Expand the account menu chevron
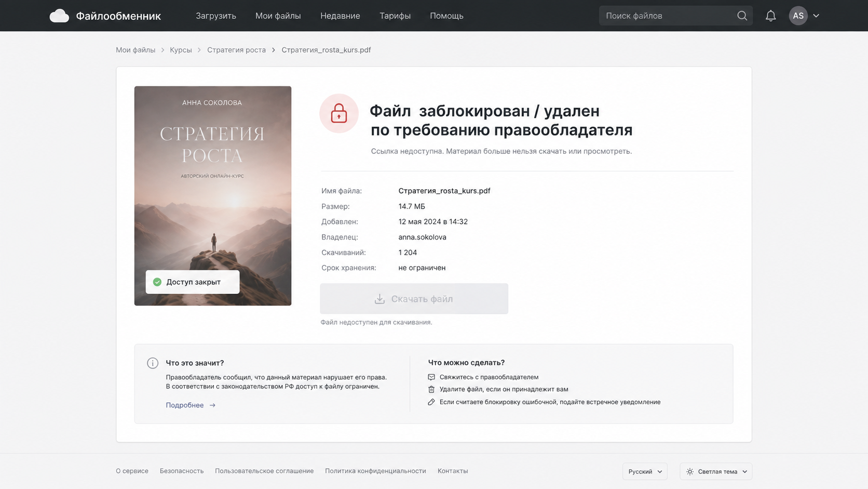Viewport: 868px width, 489px height. point(816,16)
